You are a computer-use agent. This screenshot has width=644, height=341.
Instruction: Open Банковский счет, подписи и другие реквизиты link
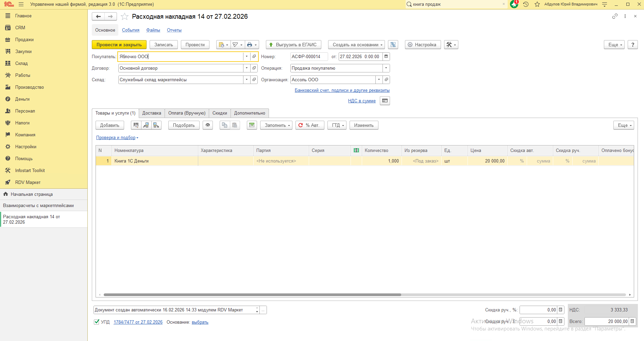point(342,90)
